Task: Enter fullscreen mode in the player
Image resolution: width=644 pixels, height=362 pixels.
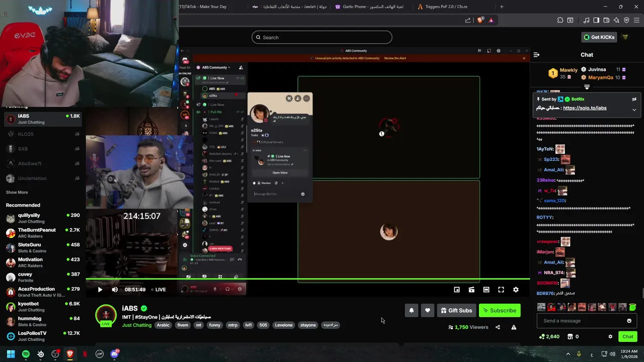Action: (501, 290)
